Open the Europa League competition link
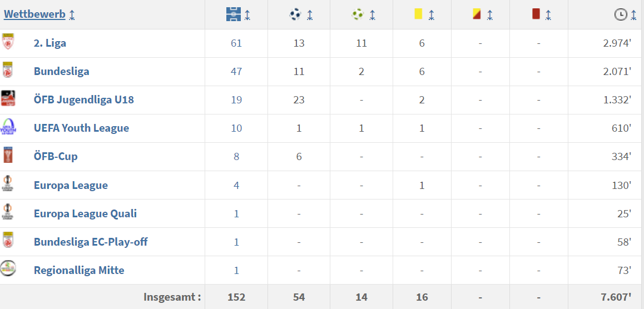Screen dimensions: 644x309 tap(71, 185)
